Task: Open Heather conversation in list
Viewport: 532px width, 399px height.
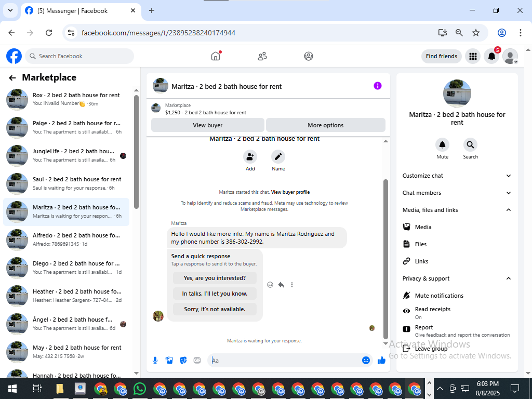Action: [66, 296]
